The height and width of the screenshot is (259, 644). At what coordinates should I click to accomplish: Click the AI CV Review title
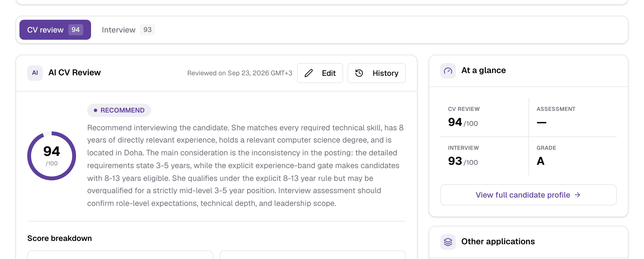[74, 73]
